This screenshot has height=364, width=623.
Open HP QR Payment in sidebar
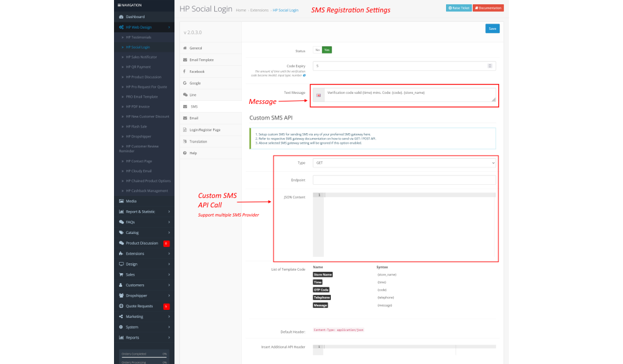point(138,67)
